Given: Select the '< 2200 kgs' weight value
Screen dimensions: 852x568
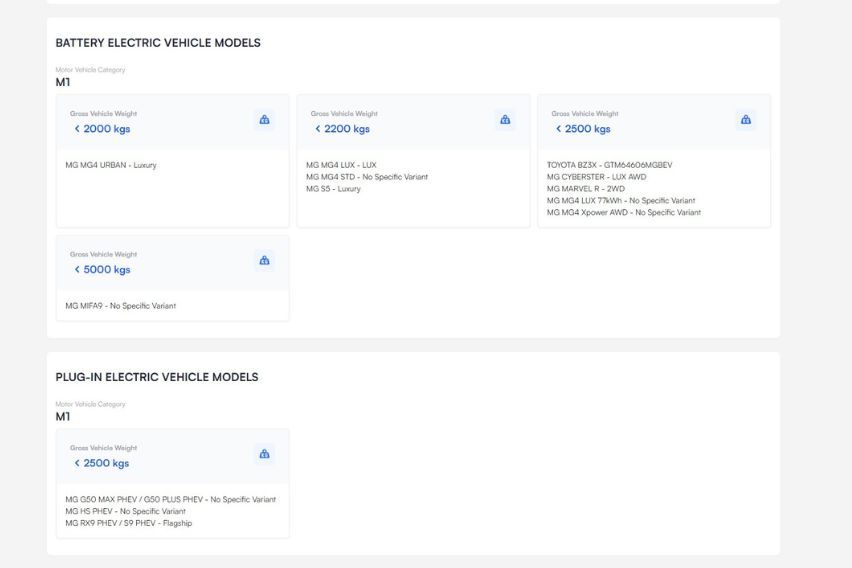Looking at the screenshot, I should tap(342, 129).
